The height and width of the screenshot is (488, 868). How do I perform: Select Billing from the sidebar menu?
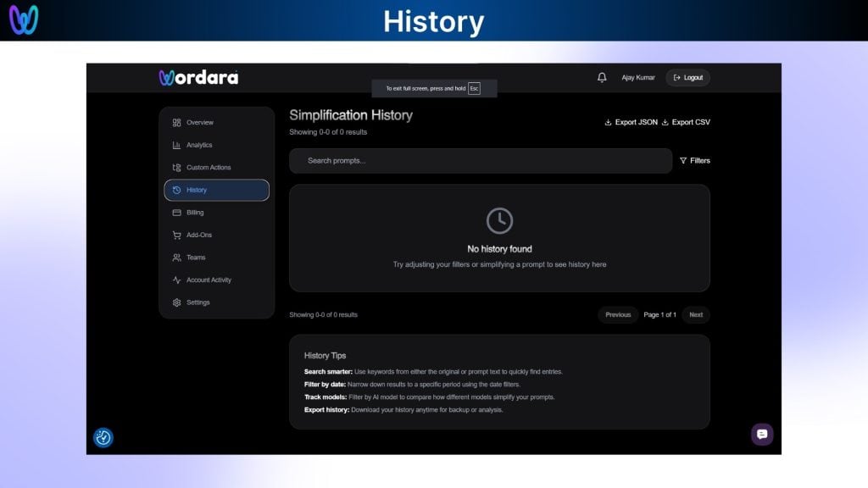[x=197, y=212]
